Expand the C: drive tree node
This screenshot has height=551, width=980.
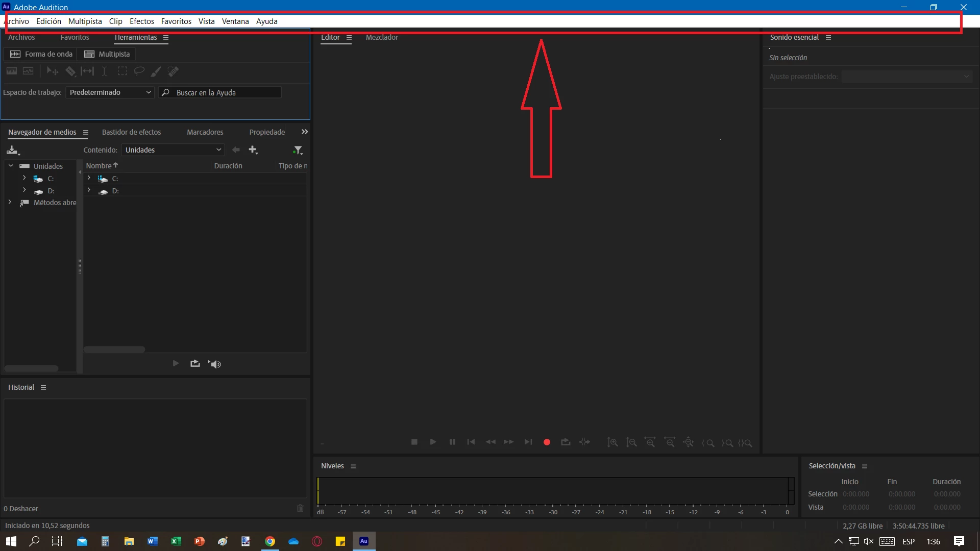pyautogui.click(x=24, y=178)
